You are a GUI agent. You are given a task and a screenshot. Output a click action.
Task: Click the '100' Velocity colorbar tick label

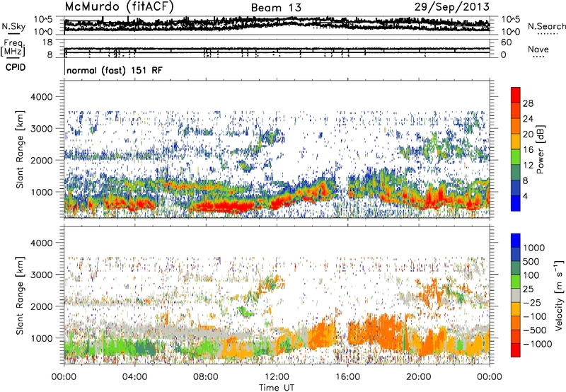coord(533,275)
